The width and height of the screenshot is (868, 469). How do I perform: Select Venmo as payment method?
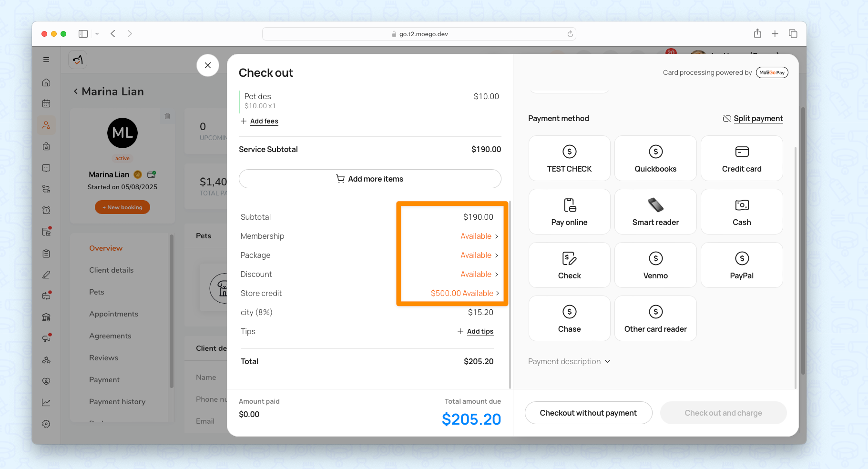pos(655,265)
